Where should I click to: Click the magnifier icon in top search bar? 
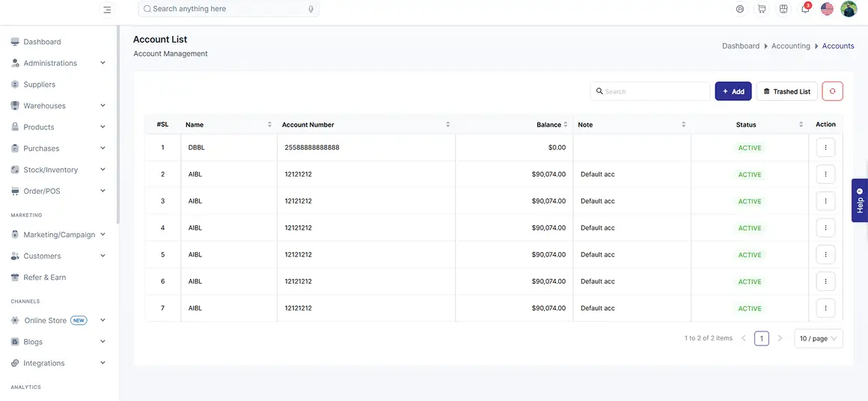click(x=147, y=9)
